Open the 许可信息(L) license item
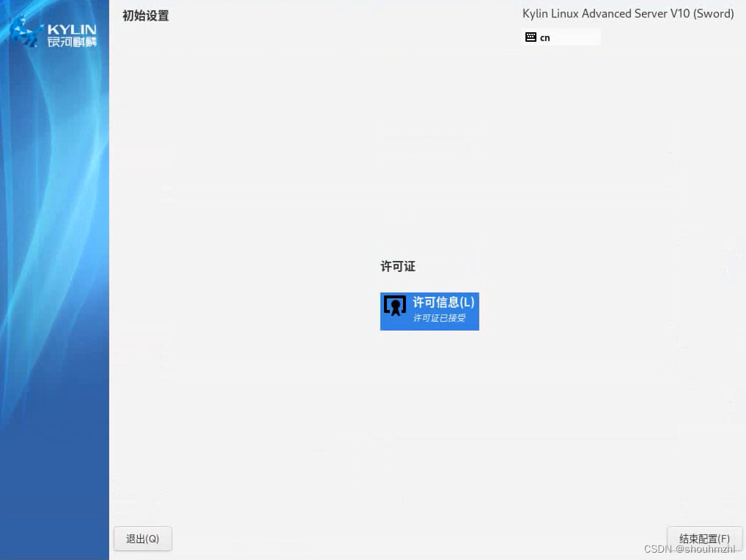The height and width of the screenshot is (560, 746). (429, 312)
